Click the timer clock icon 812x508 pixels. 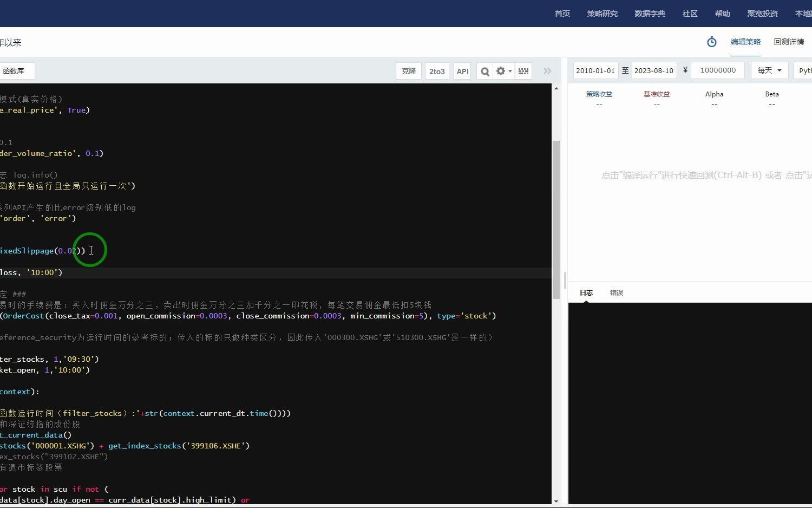pyautogui.click(x=712, y=42)
